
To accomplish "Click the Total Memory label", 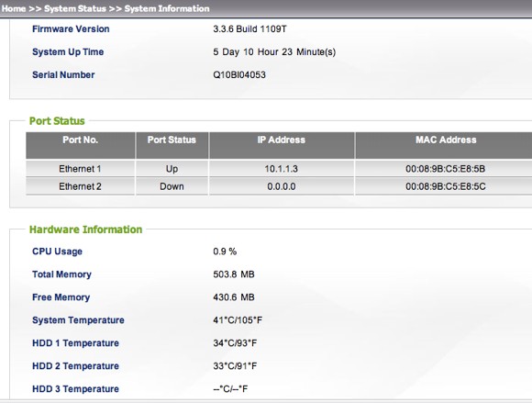I will click(61, 274).
